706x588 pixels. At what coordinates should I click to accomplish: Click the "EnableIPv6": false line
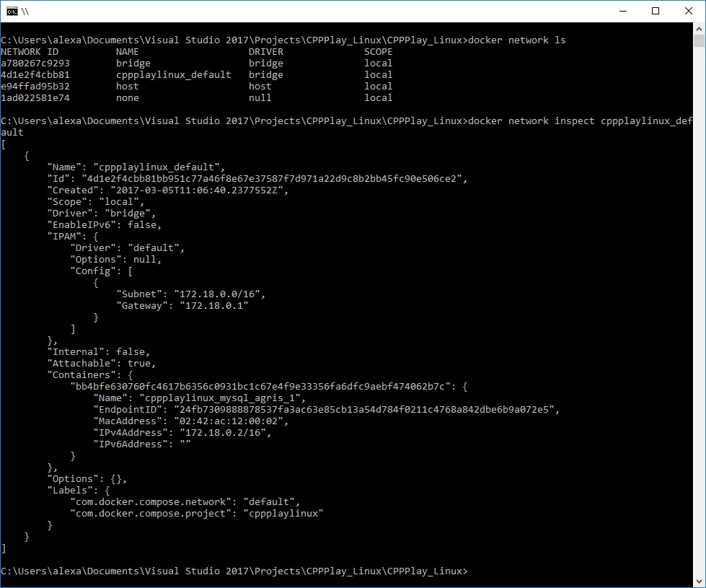(x=105, y=225)
